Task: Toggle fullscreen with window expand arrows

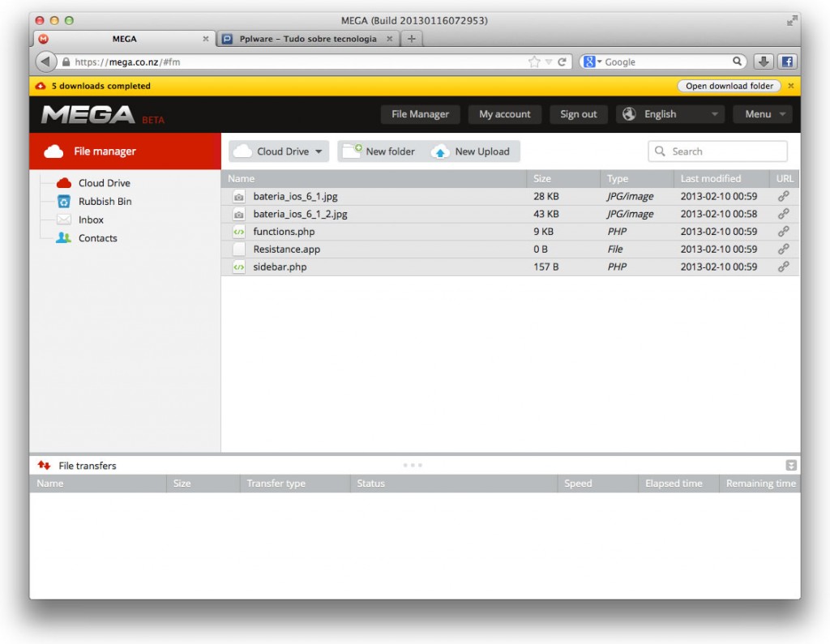Action: point(791,20)
